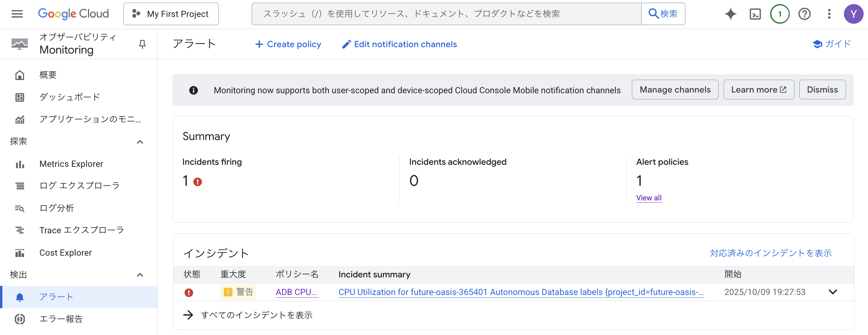Image resolution: width=868 pixels, height=335 pixels.
Task: Pin the Monitoring page
Action: (x=142, y=44)
